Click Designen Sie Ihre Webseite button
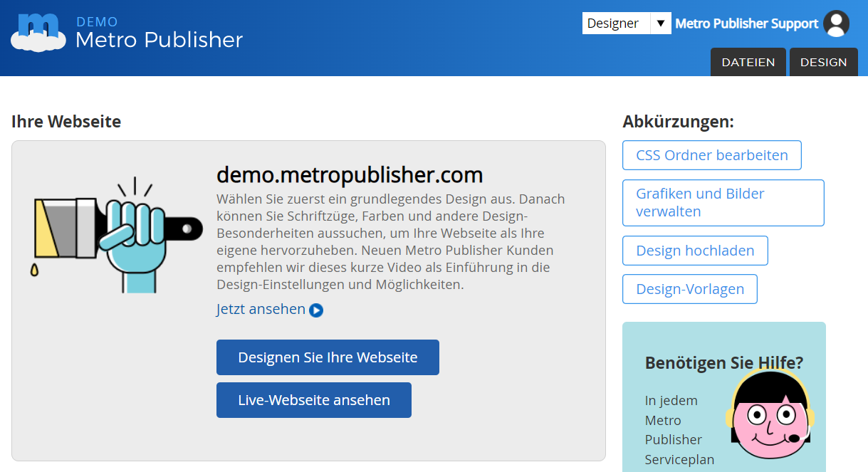 tap(328, 357)
